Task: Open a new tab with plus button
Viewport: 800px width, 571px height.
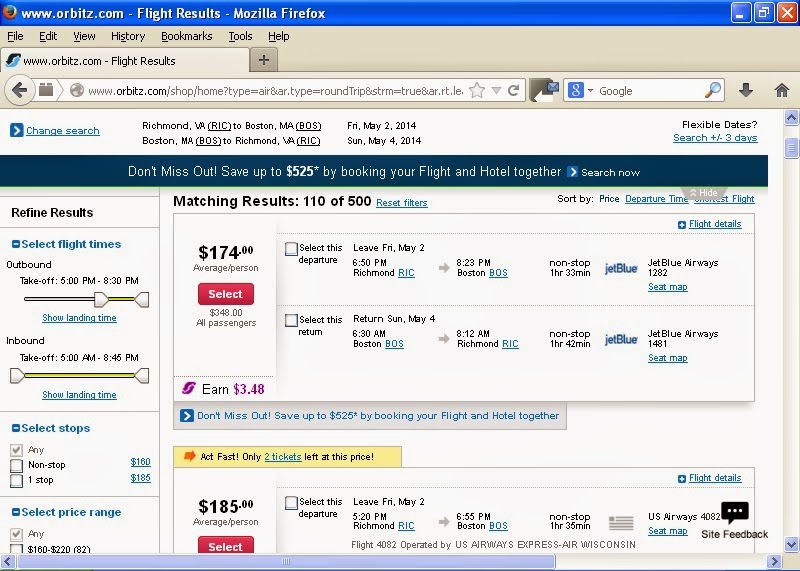Action: [x=263, y=60]
